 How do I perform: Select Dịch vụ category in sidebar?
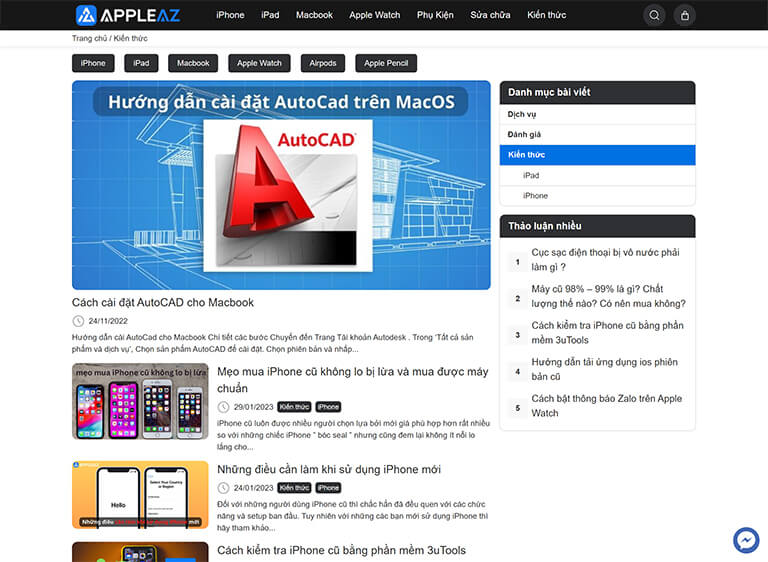pos(598,114)
